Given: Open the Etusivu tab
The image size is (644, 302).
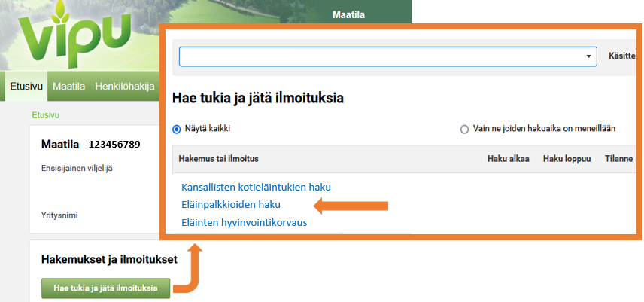Looking at the screenshot, I should click(x=26, y=87).
